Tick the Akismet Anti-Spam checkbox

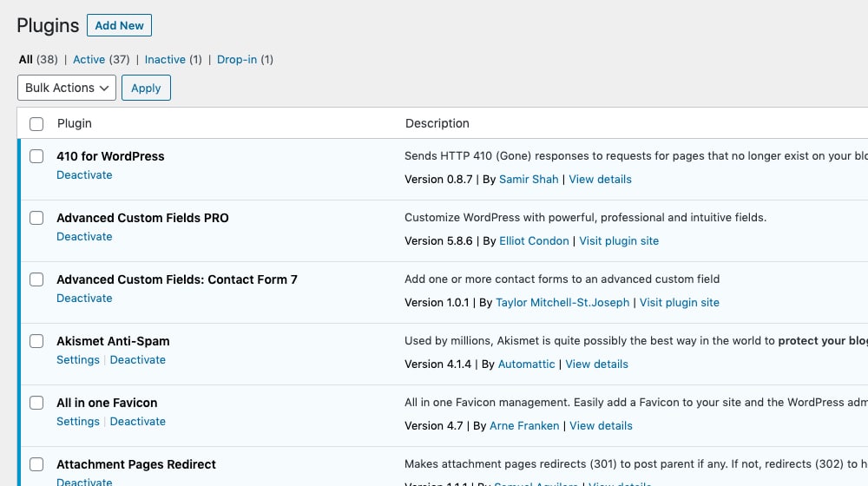pos(36,341)
